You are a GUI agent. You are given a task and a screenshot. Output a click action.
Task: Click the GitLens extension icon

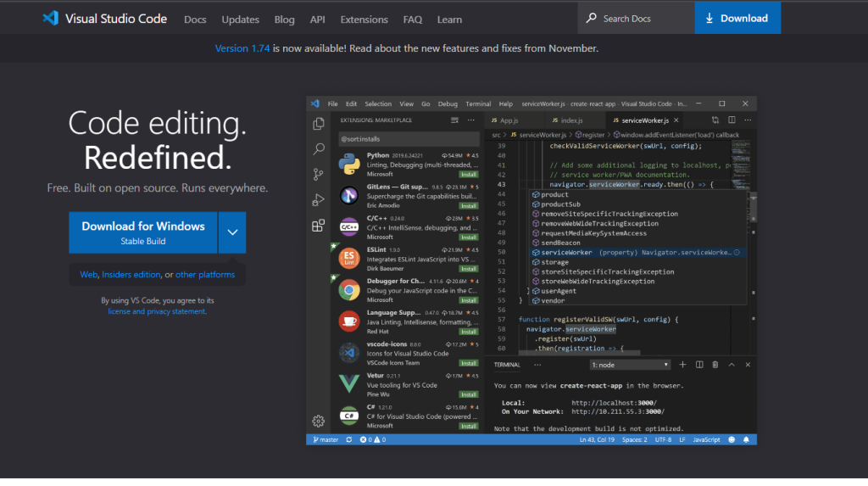349,195
